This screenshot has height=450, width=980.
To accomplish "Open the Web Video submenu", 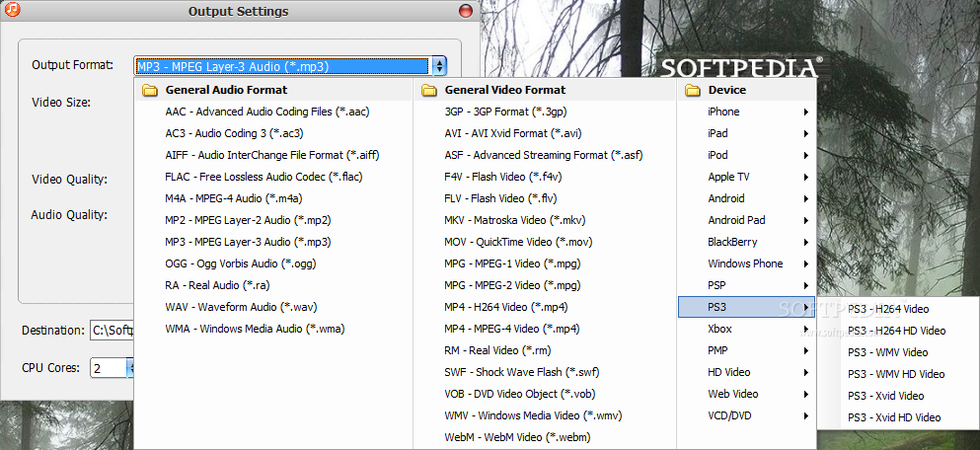I will click(x=747, y=394).
